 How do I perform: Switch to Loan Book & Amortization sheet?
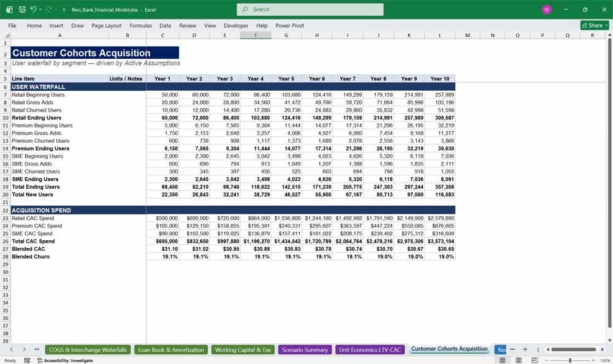pos(171,350)
